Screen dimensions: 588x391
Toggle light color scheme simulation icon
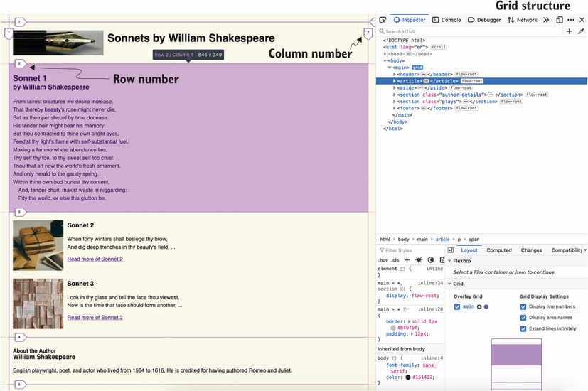(419, 260)
